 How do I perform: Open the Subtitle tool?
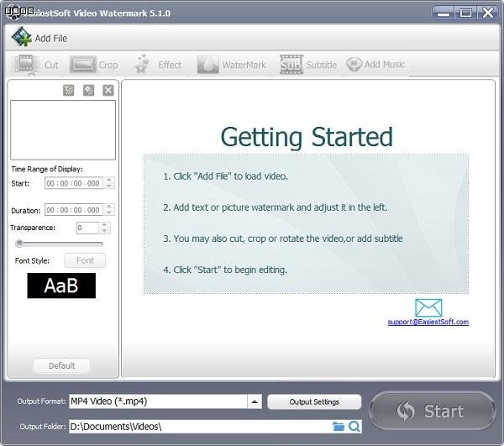(x=308, y=65)
